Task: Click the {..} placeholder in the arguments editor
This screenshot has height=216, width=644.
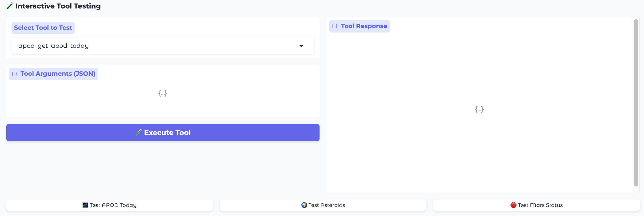Action: coord(163,93)
